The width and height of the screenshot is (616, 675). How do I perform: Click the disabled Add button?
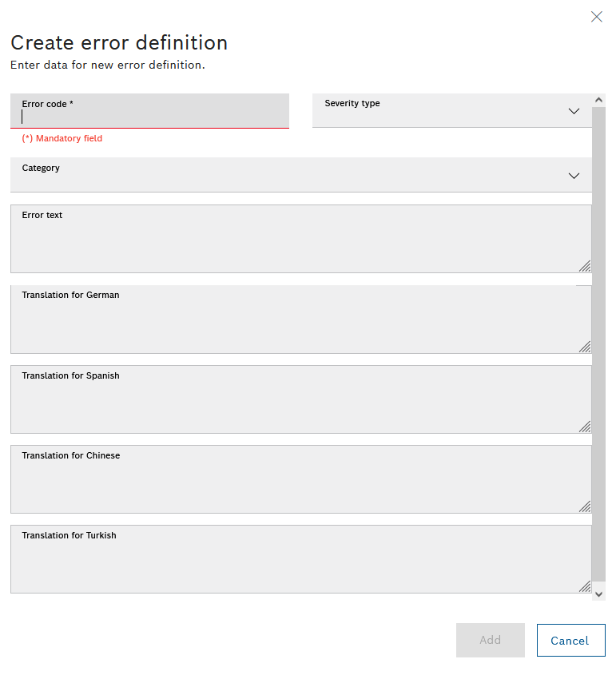tap(490, 640)
